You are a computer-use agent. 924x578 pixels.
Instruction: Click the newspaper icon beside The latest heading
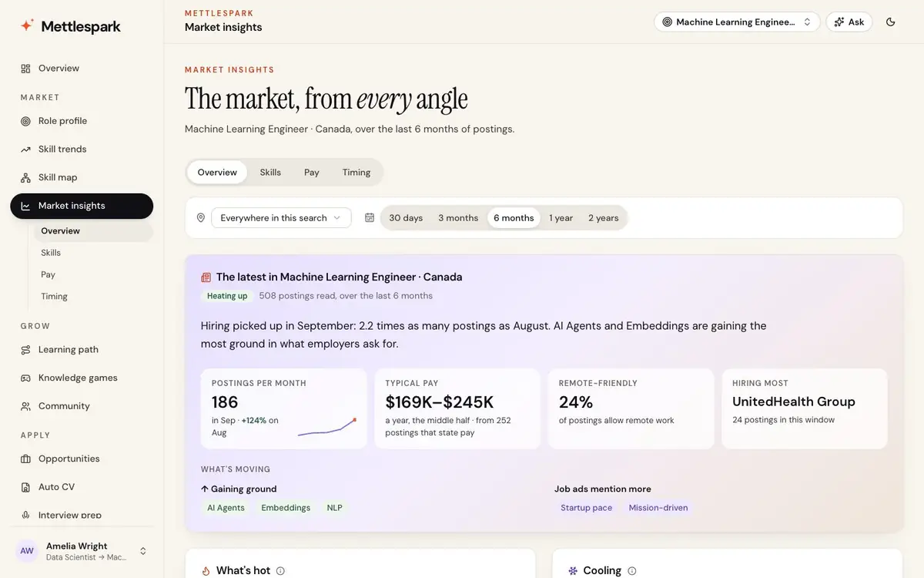[206, 277]
